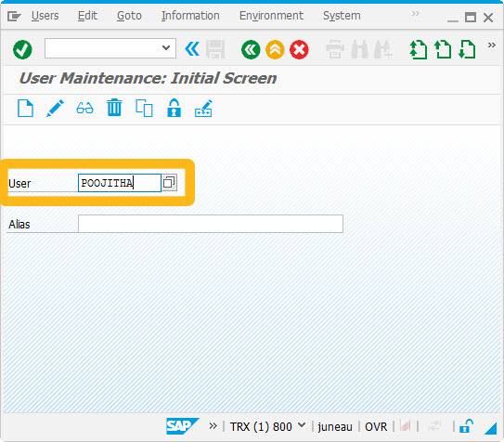Click the Alias input field
This screenshot has height=442, width=504.
point(211,224)
